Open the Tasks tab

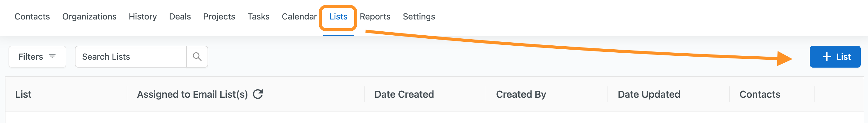(258, 16)
